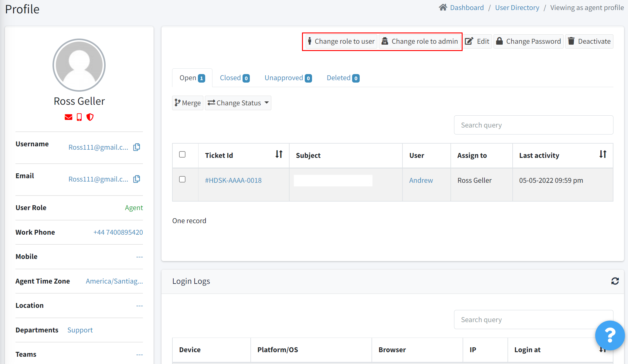Sort tickets using the Ticket Id sort arrows

click(279, 155)
